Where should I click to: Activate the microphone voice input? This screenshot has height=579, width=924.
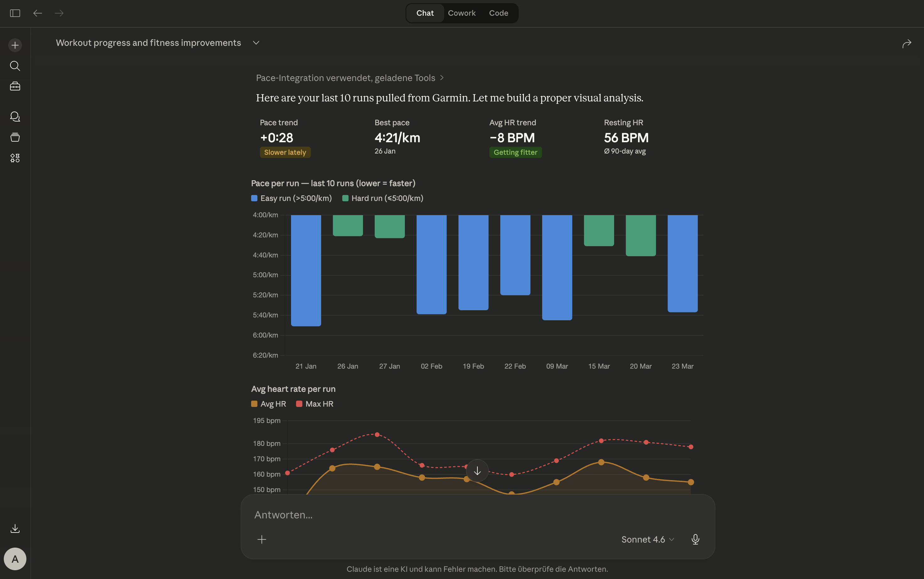[695, 539]
